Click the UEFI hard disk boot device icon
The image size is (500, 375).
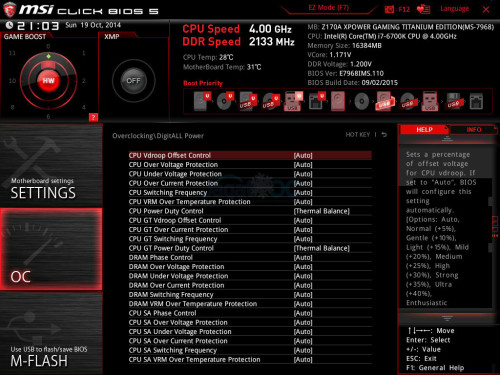[202, 101]
